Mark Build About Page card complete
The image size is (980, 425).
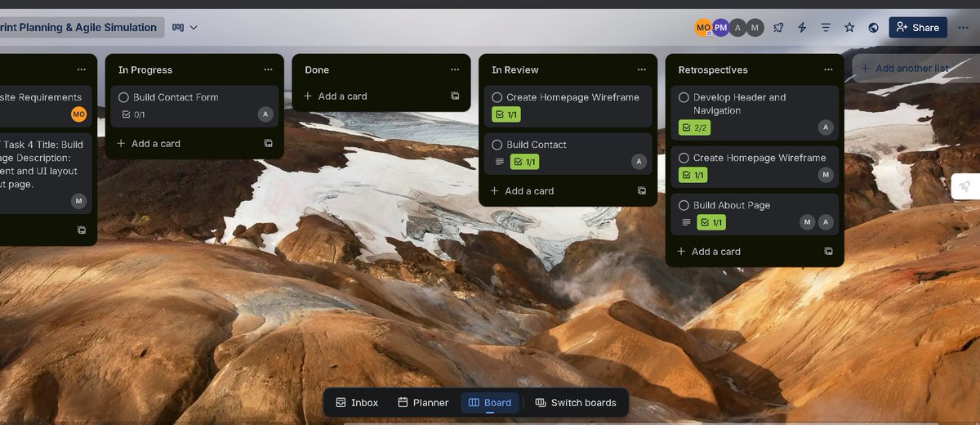coord(684,205)
